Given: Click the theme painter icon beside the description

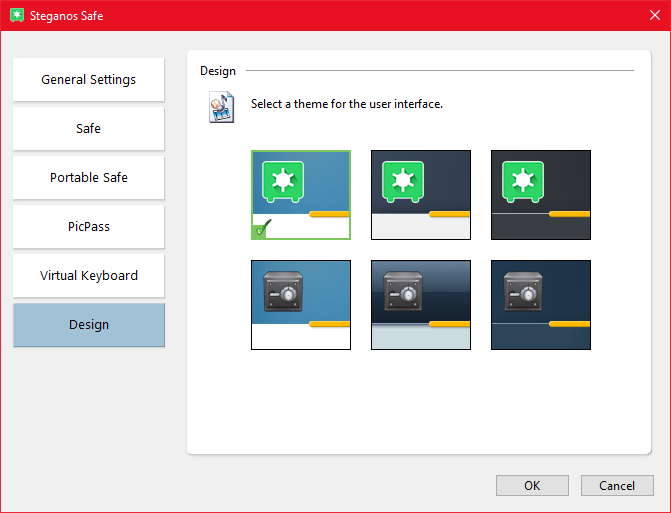Looking at the screenshot, I should (x=222, y=107).
